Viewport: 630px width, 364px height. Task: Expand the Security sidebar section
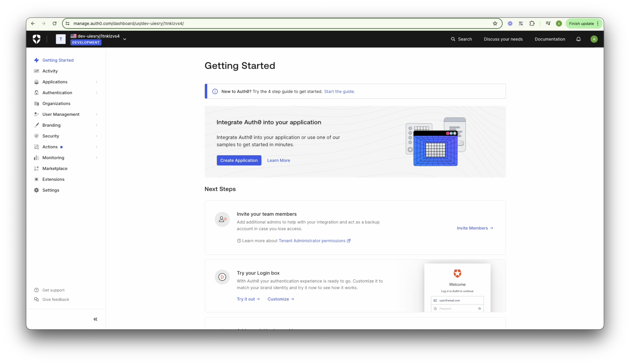point(96,136)
